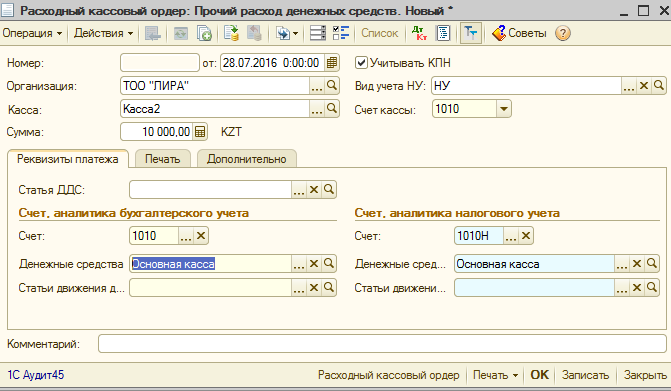Click the highlighted Основная касса field
Image resolution: width=671 pixels, height=391 pixels.
(210, 264)
